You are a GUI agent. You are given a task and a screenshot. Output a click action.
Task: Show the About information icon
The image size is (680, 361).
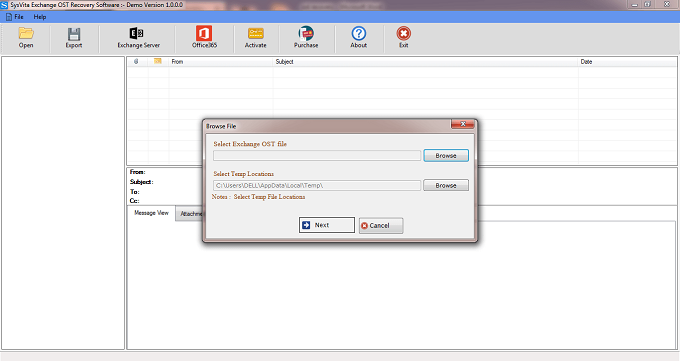pyautogui.click(x=359, y=38)
